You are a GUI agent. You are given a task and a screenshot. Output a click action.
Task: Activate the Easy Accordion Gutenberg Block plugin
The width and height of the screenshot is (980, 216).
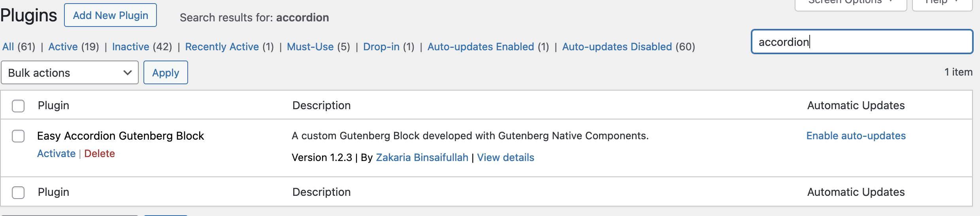point(56,153)
